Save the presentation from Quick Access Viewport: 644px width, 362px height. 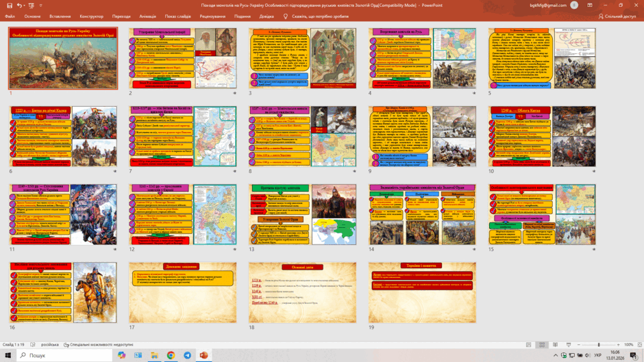[x=10, y=5]
